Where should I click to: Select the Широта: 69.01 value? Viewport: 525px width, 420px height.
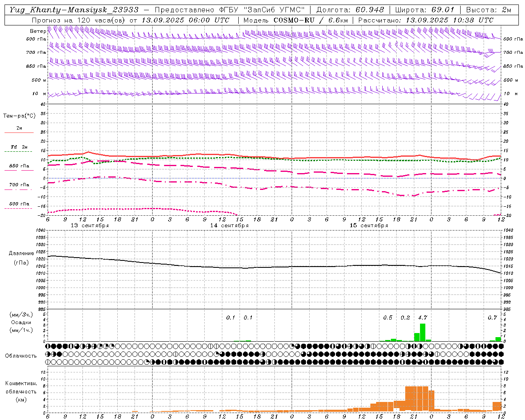(x=425, y=10)
